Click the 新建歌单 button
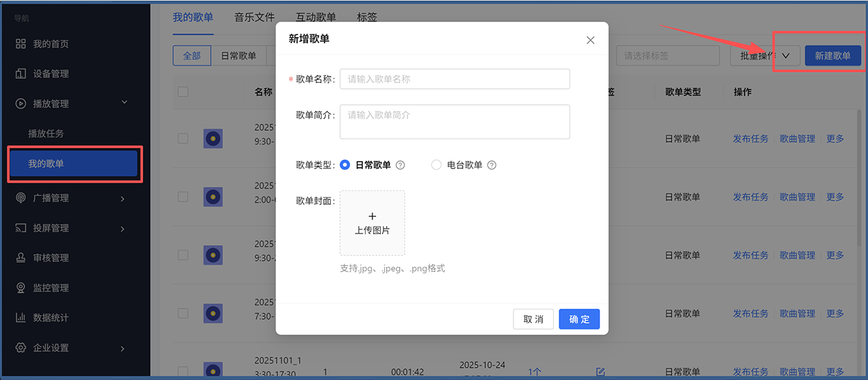 (832, 56)
